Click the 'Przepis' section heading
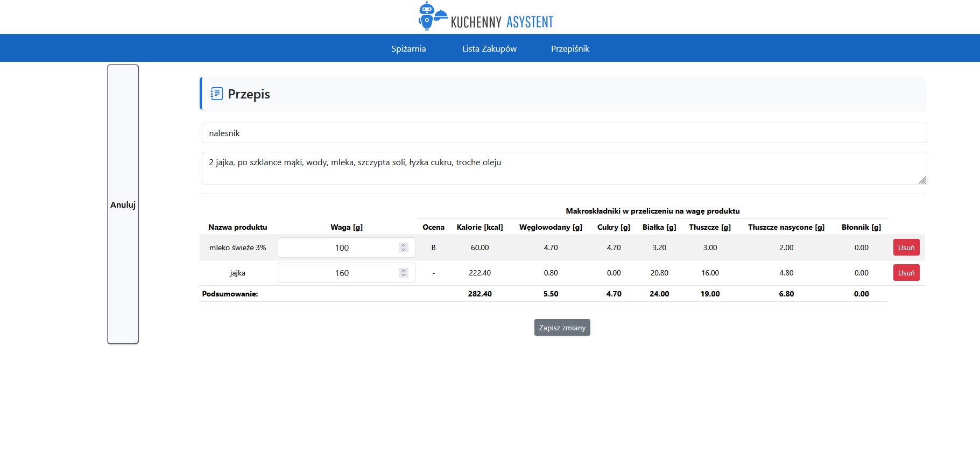 [x=249, y=94]
